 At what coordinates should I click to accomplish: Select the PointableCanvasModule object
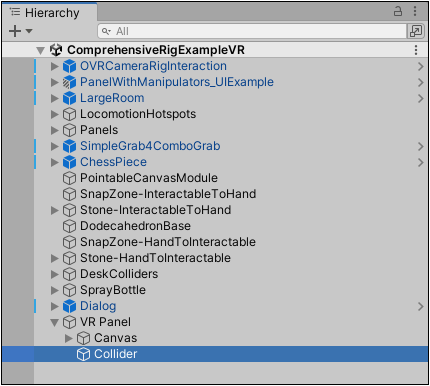tap(149, 178)
